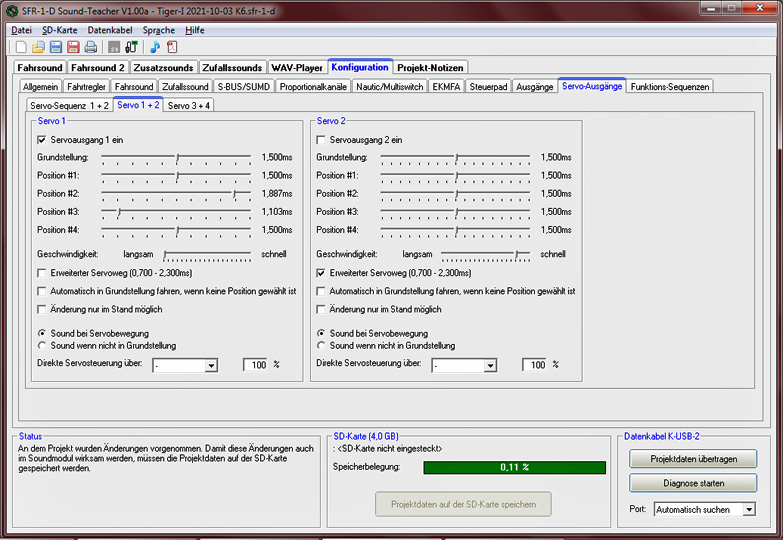The height and width of the screenshot is (540, 783).
Task: Click the Speicherbelegung 0,11 % progress bar
Action: tap(514, 468)
